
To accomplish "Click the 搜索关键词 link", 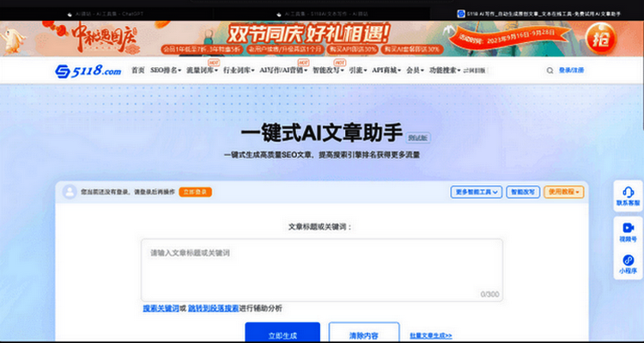I will pos(161,308).
